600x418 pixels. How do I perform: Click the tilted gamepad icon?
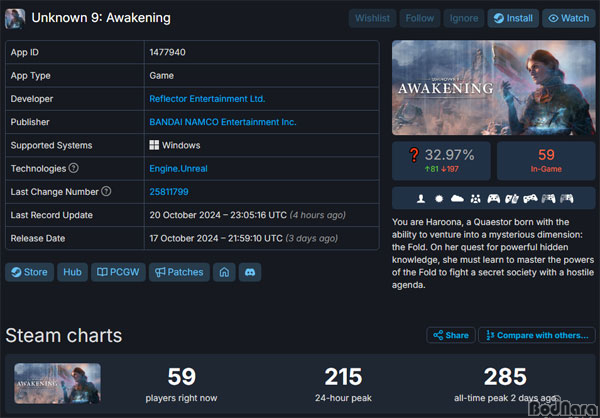530,199
